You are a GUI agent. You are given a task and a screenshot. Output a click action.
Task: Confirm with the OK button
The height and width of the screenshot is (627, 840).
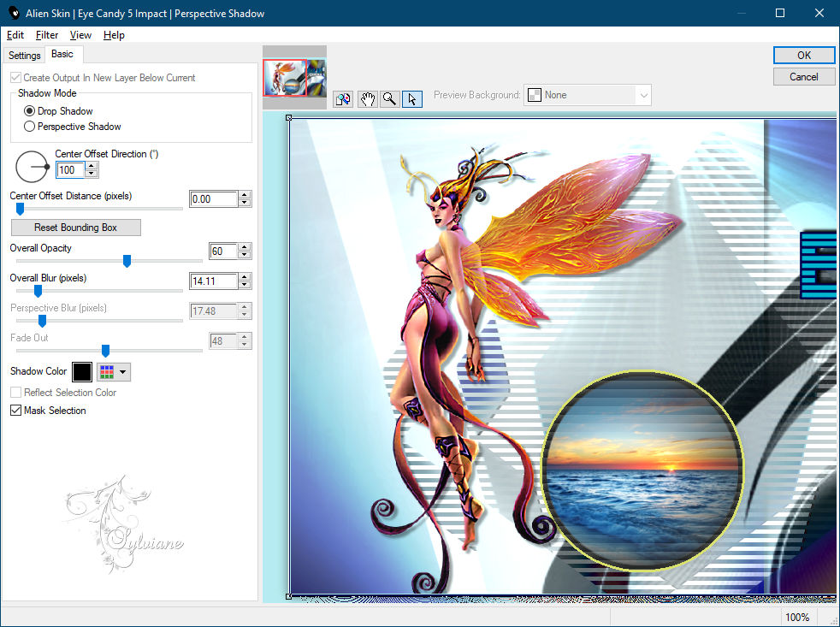coord(803,56)
